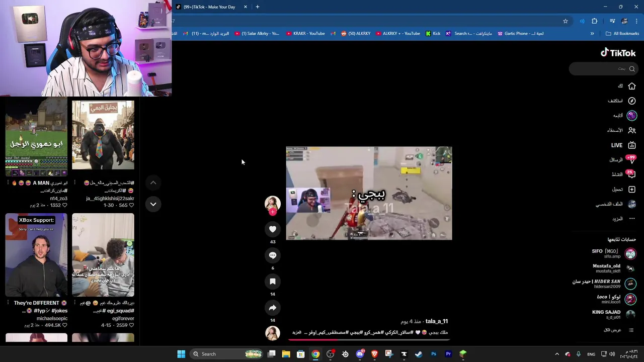Open options dots of michaelsoepic video
The width and height of the screenshot is (644, 362).
tap(8, 303)
